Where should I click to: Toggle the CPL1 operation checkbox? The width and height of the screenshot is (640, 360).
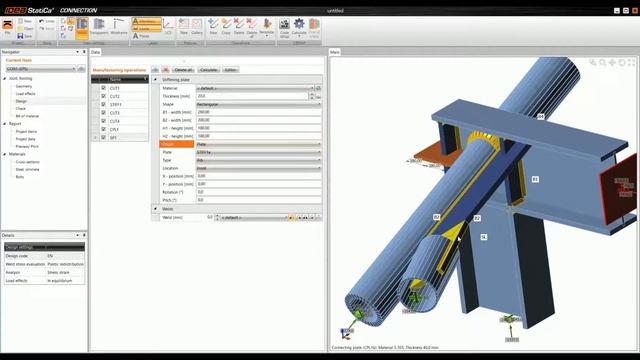pos(103,129)
